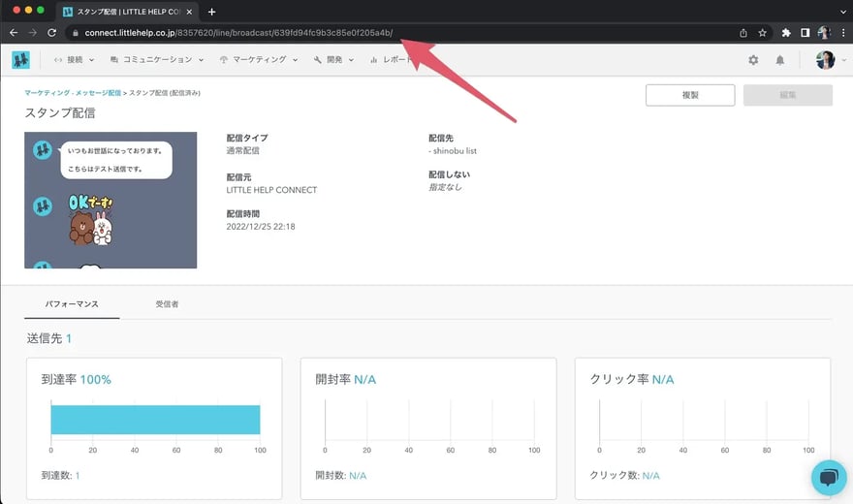Click the share page icon in address bar
The height and width of the screenshot is (504, 853).
pyautogui.click(x=742, y=32)
